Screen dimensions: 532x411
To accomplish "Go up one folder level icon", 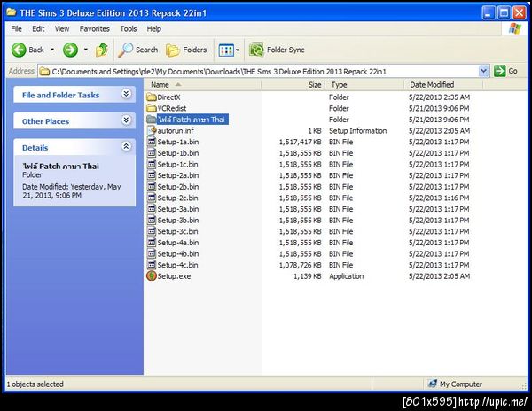I will (102, 50).
